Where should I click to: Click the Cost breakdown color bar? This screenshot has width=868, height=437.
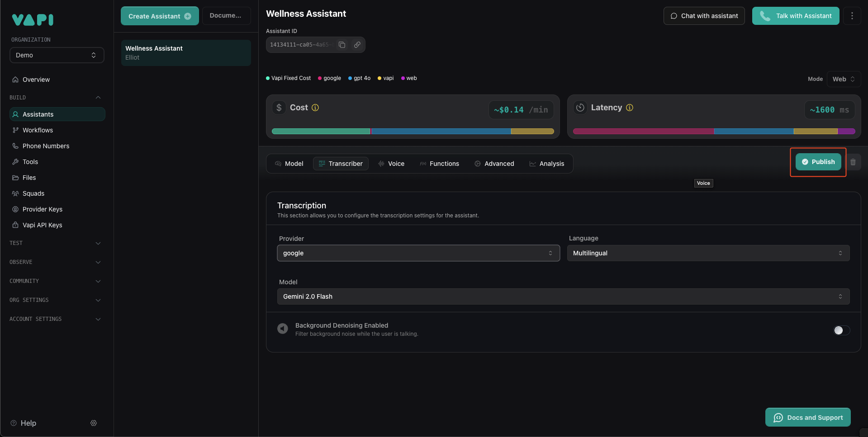[x=413, y=132]
